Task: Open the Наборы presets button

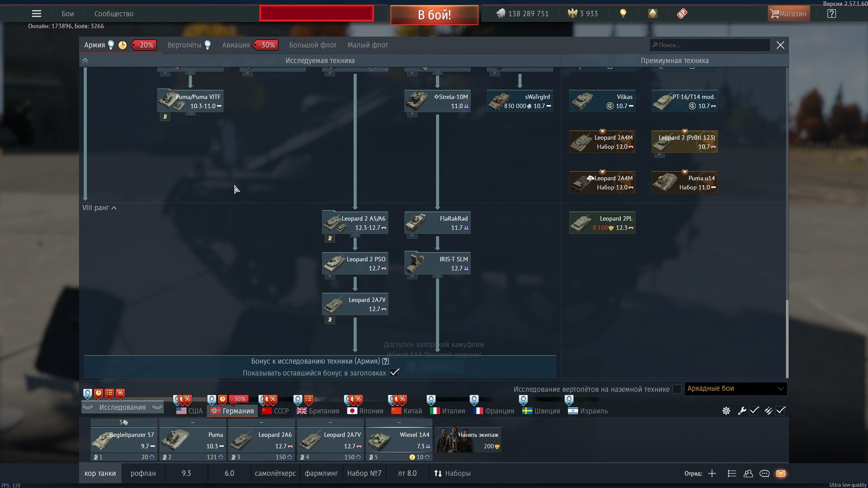Action: 452,473
